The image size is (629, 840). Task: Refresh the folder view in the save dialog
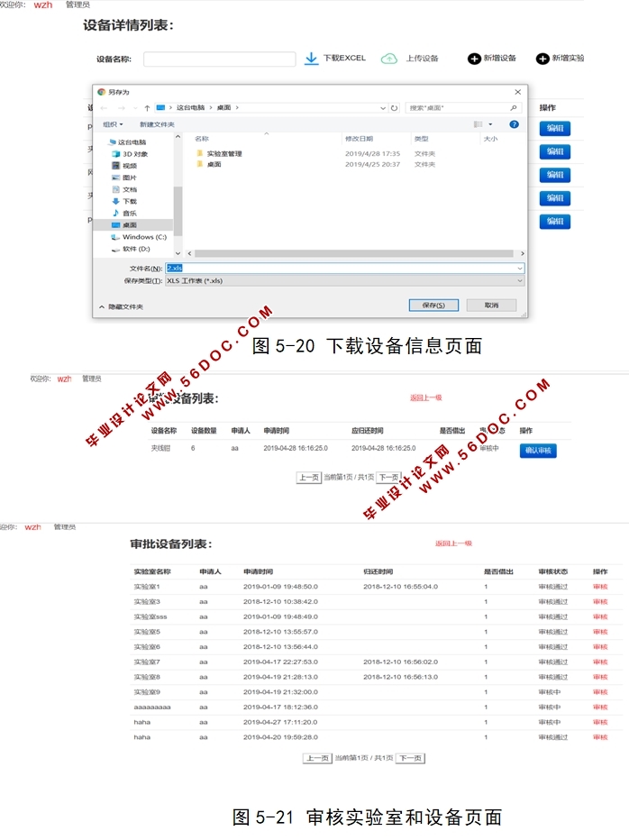coord(395,107)
